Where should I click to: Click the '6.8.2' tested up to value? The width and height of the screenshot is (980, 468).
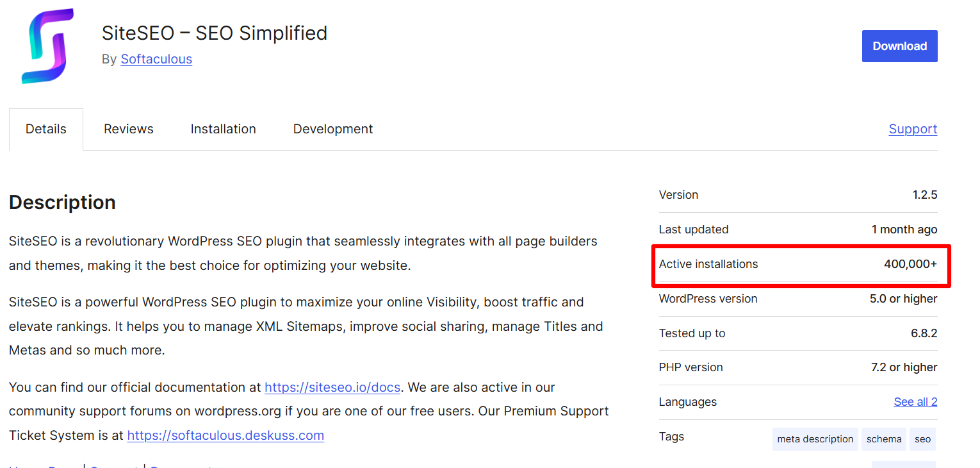point(924,333)
